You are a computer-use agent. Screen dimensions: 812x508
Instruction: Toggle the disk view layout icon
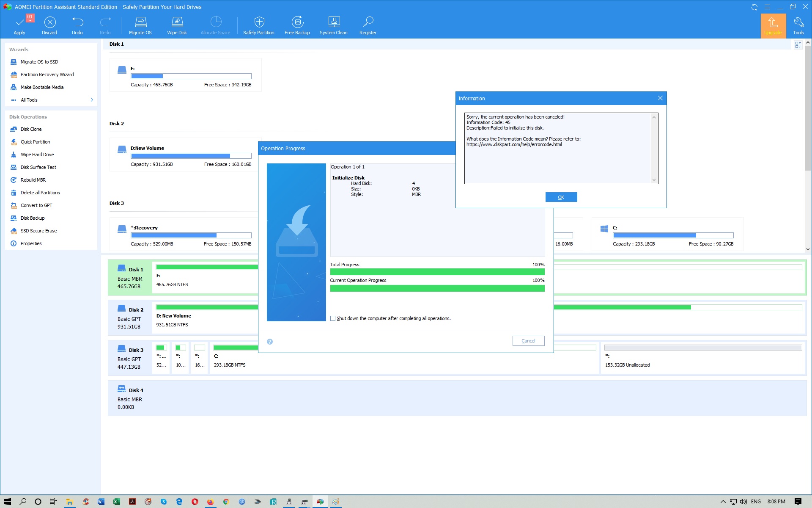(798, 45)
